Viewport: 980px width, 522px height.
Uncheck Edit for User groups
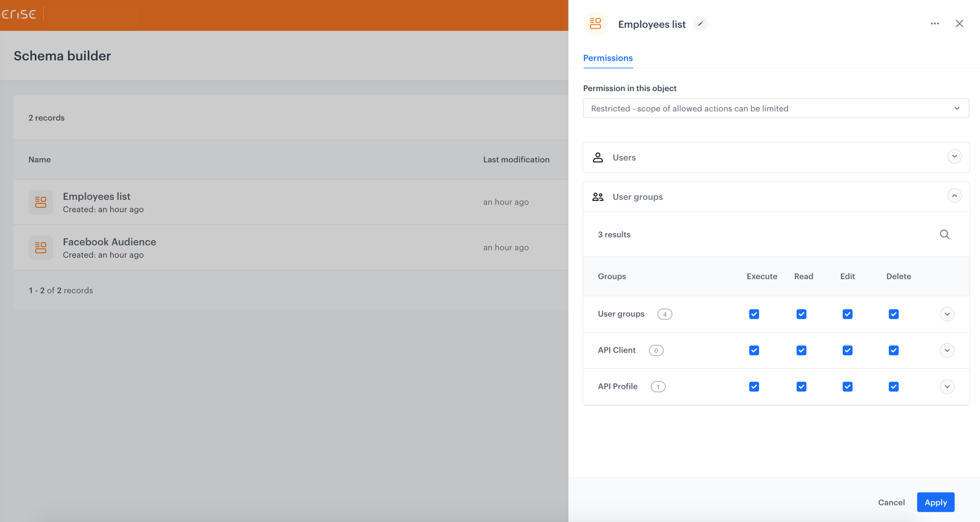[x=847, y=314]
